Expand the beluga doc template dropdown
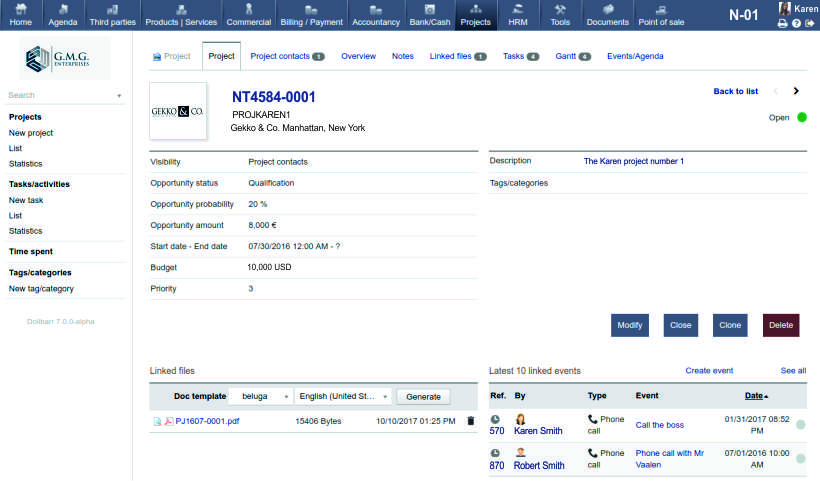Screen dimensions: 820x481 286,396
